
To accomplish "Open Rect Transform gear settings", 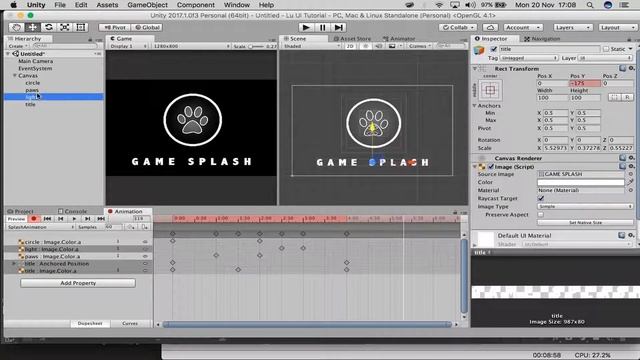I will coord(631,69).
